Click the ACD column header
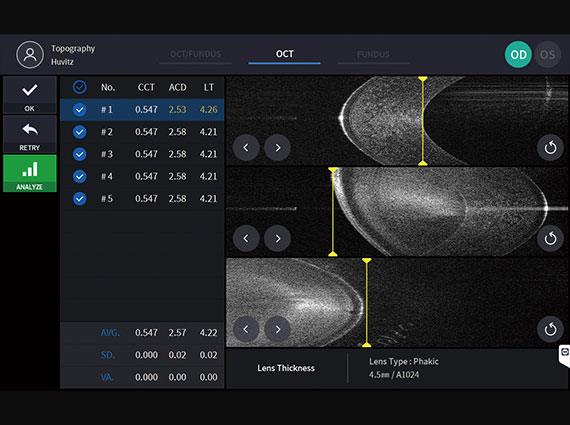This screenshot has height=425, width=570. (177, 87)
